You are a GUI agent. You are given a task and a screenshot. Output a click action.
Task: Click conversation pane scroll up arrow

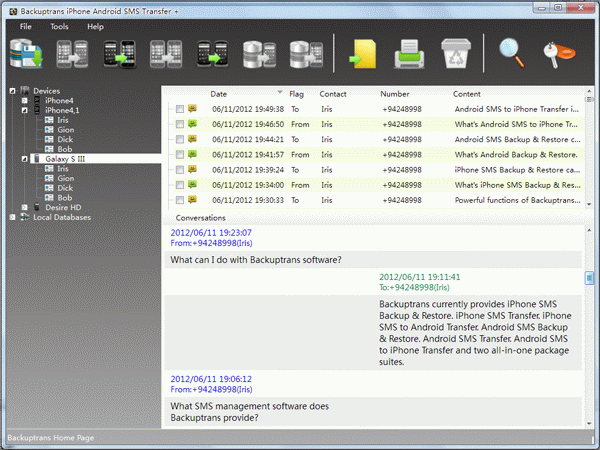[589, 229]
